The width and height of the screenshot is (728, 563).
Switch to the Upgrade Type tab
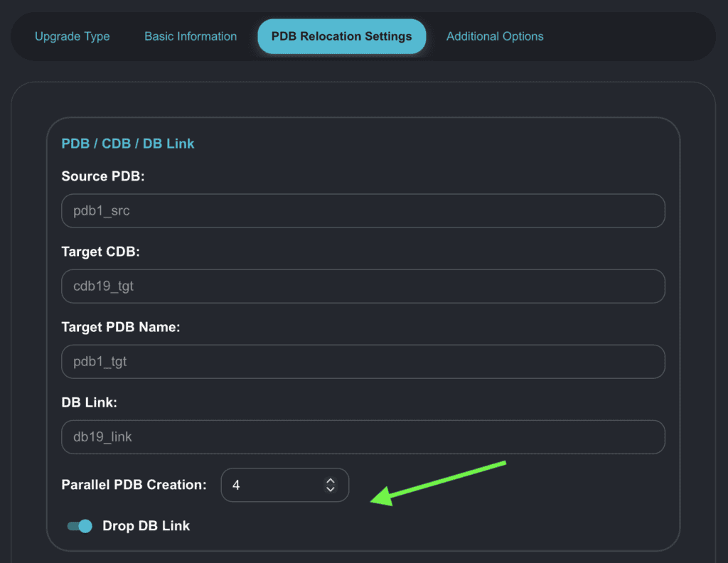click(73, 36)
